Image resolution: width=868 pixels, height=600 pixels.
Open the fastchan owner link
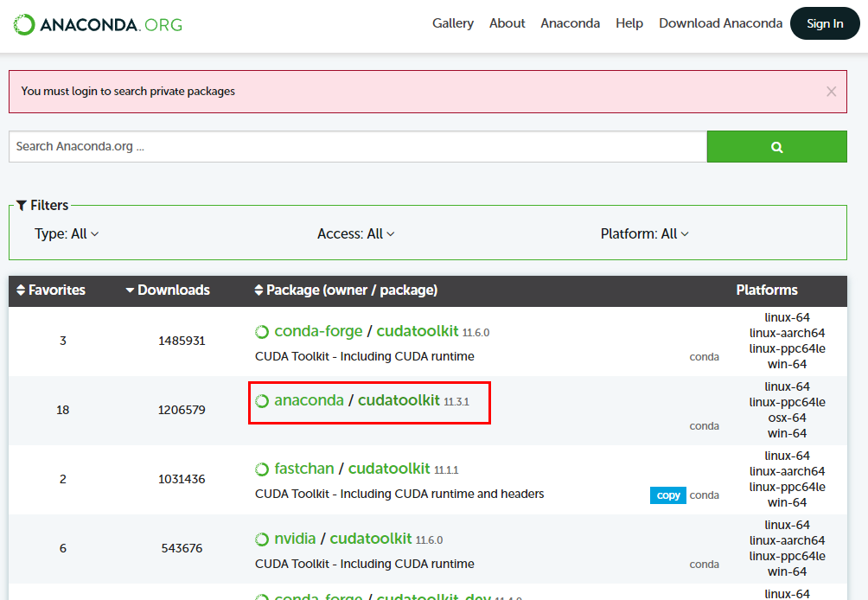coord(304,469)
